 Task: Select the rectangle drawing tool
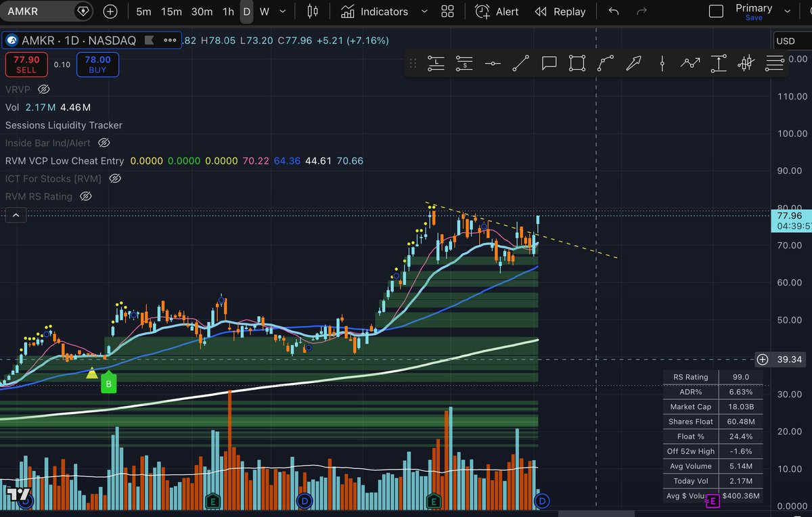pyautogui.click(x=577, y=64)
